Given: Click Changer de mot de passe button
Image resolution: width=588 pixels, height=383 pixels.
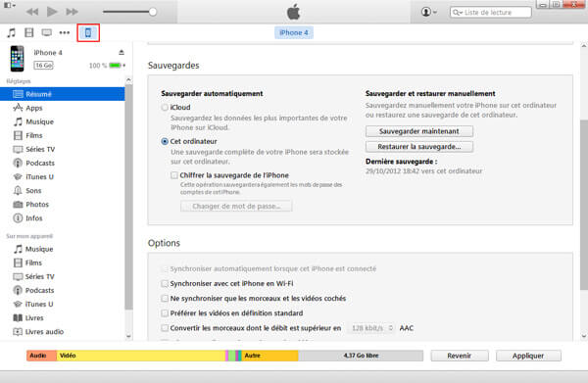Looking at the screenshot, I should coord(236,206).
